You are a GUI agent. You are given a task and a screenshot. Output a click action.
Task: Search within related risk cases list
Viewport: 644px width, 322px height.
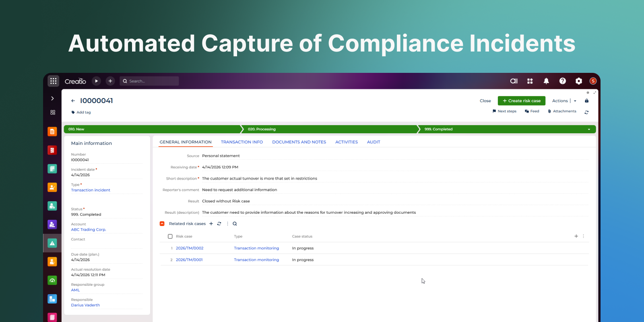[x=235, y=224]
